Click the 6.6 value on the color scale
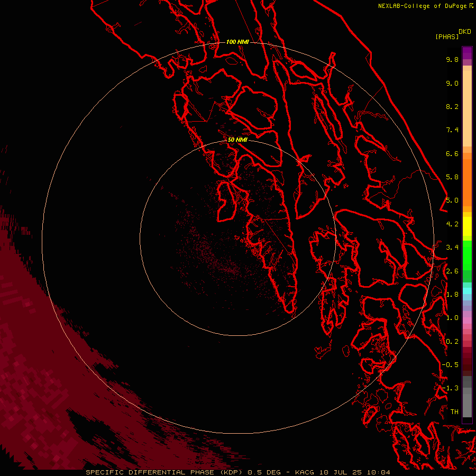This screenshot has width=476, height=476. (452, 153)
